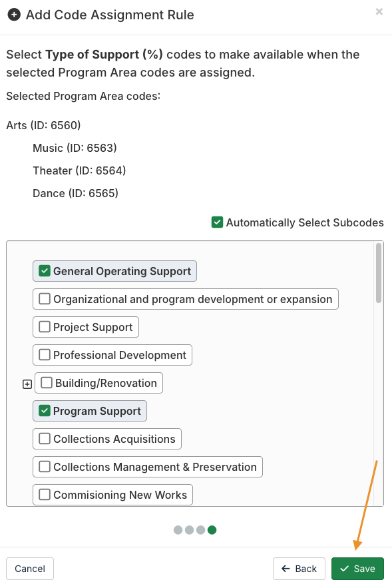Click the third step indicator dot
The height and width of the screenshot is (586, 392).
tap(201, 530)
